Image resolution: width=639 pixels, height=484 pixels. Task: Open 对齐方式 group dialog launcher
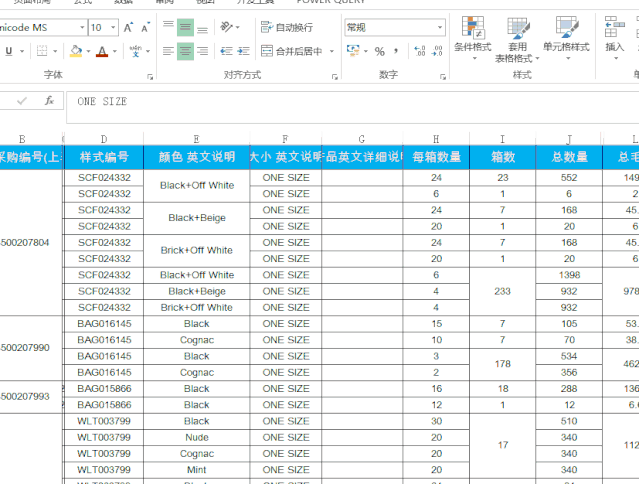click(x=335, y=77)
